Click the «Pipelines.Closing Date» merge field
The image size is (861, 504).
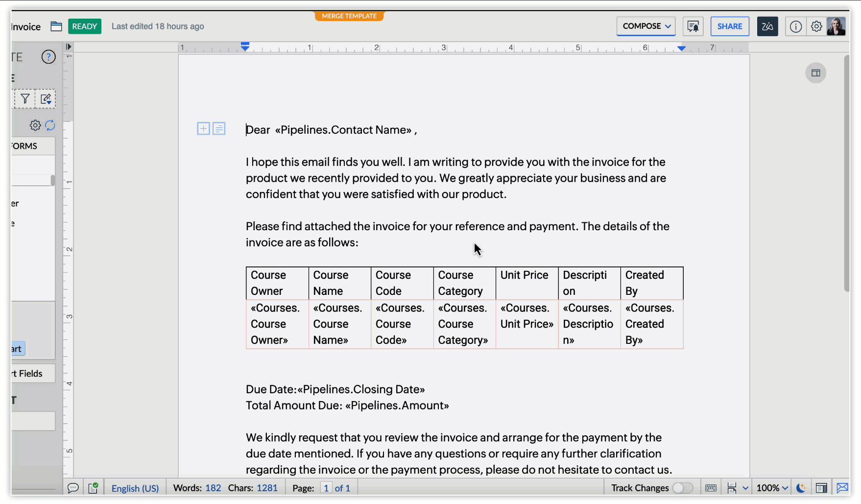click(361, 389)
